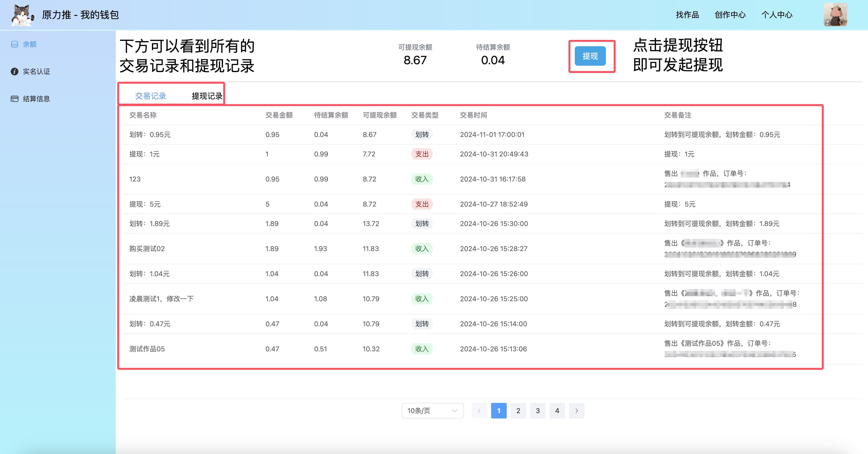This screenshot has height=454, width=868.
Task: Click the time 2024-10-26 15:13:06
Action: 493,349
